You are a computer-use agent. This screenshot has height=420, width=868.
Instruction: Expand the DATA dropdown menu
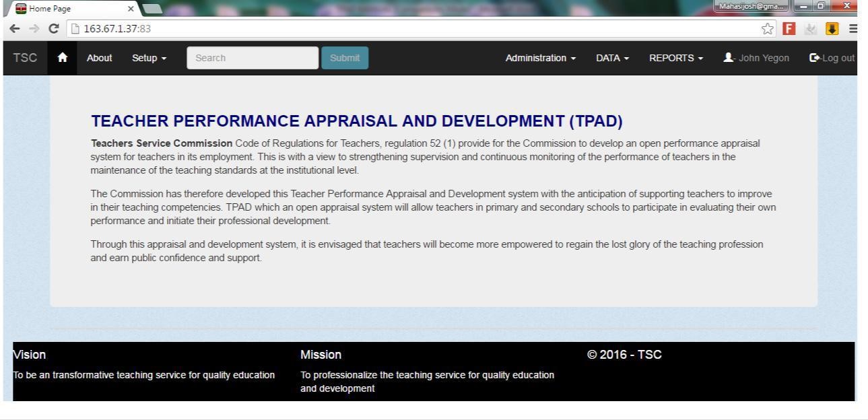611,58
